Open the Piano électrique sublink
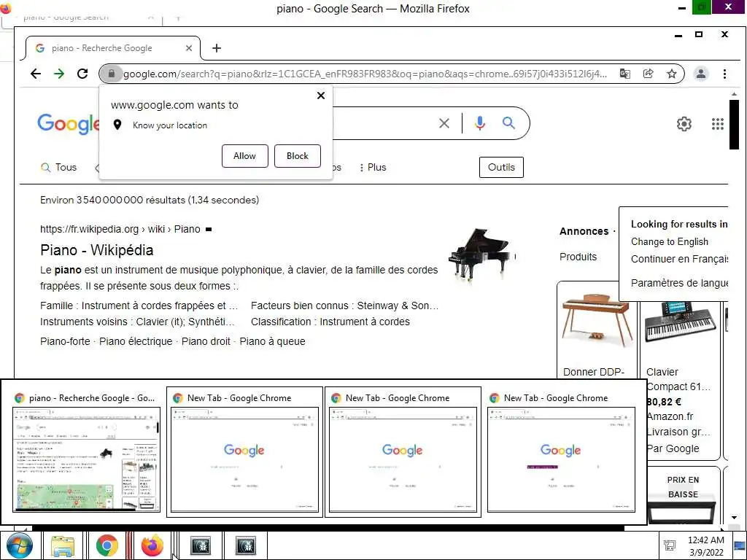The image size is (747, 560). click(x=136, y=341)
